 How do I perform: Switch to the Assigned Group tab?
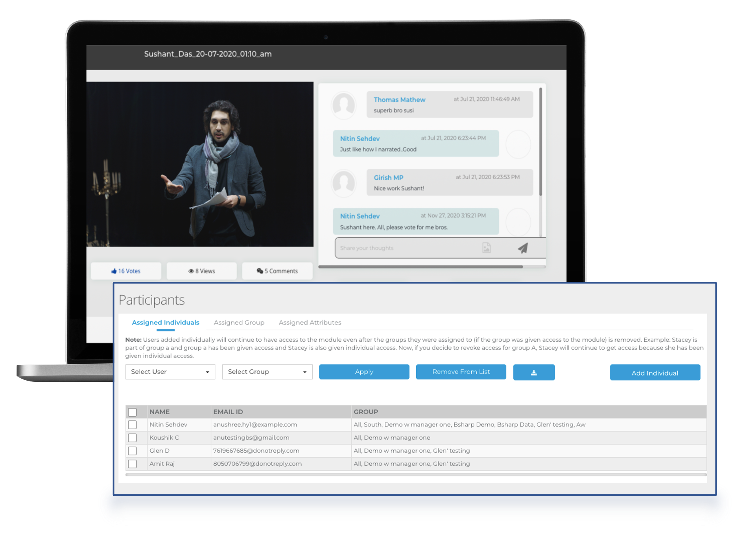click(x=239, y=322)
